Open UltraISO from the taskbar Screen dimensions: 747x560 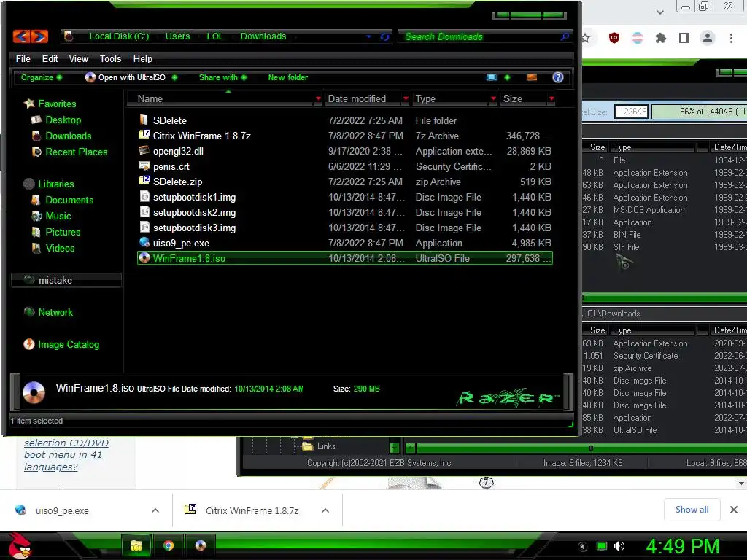click(x=201, y=545)
